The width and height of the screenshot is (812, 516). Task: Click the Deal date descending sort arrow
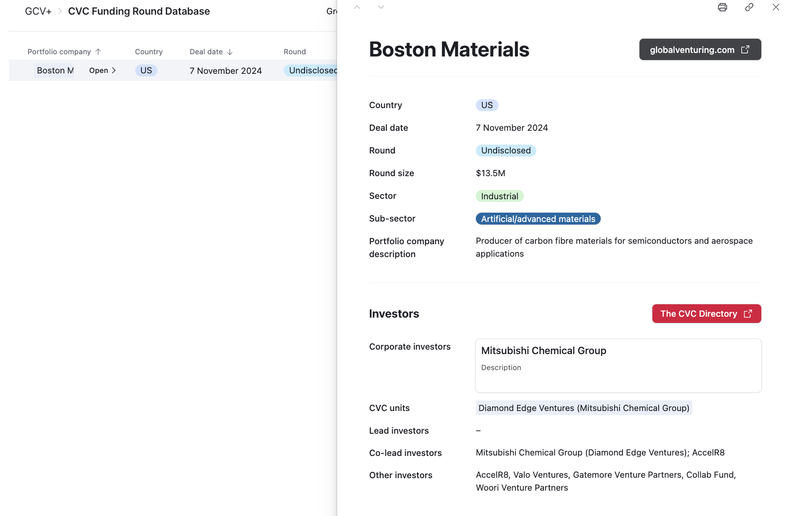[x=230, y=52]
